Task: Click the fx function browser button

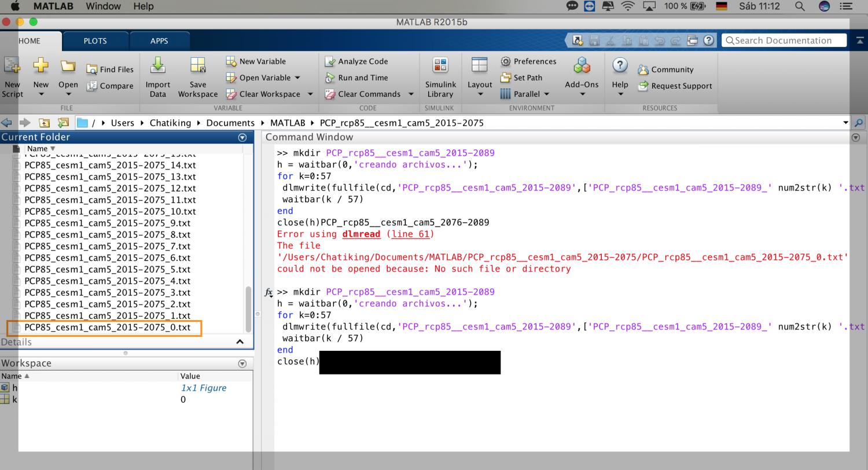Action: tap(269, 293)
